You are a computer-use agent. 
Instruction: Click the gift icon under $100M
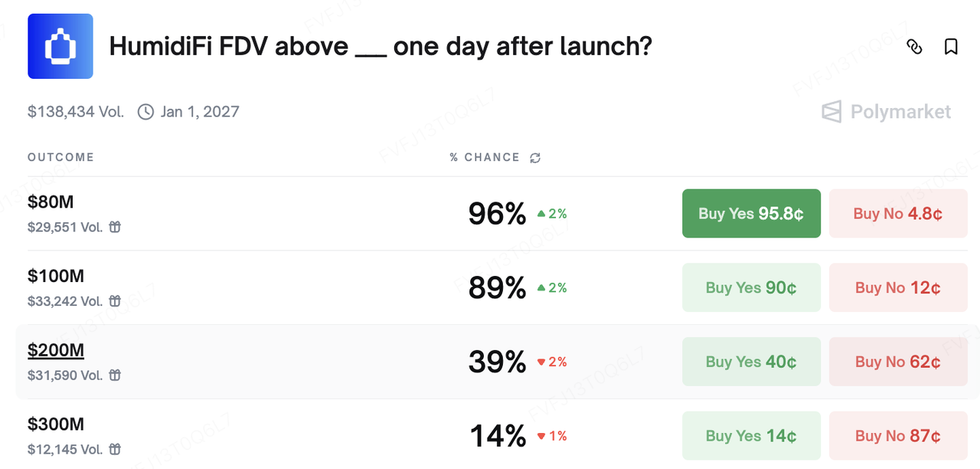[x=115, y=301]
